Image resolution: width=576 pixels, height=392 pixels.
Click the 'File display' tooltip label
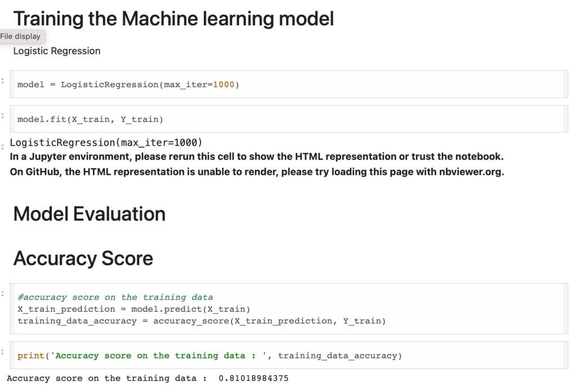[x=21, y=37]
